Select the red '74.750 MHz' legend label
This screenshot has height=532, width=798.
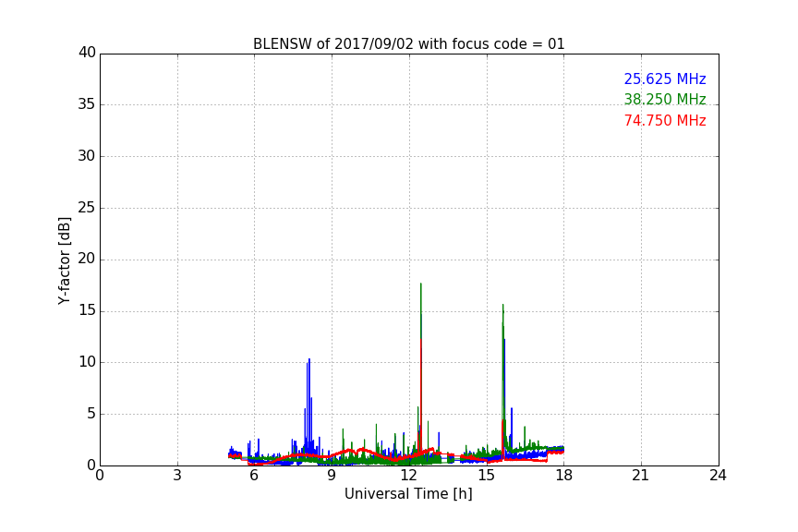coord(665,121)
